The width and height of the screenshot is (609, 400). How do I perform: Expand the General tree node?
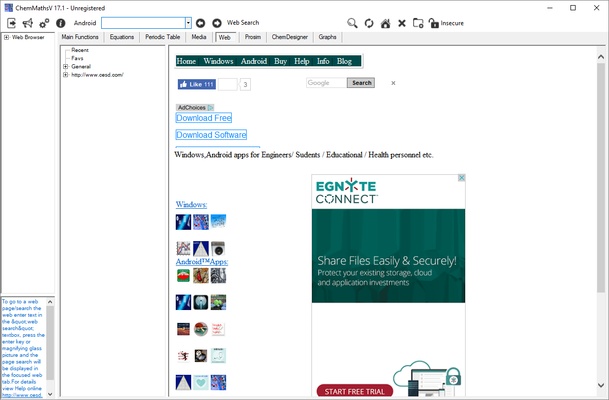tap(66, 66)
